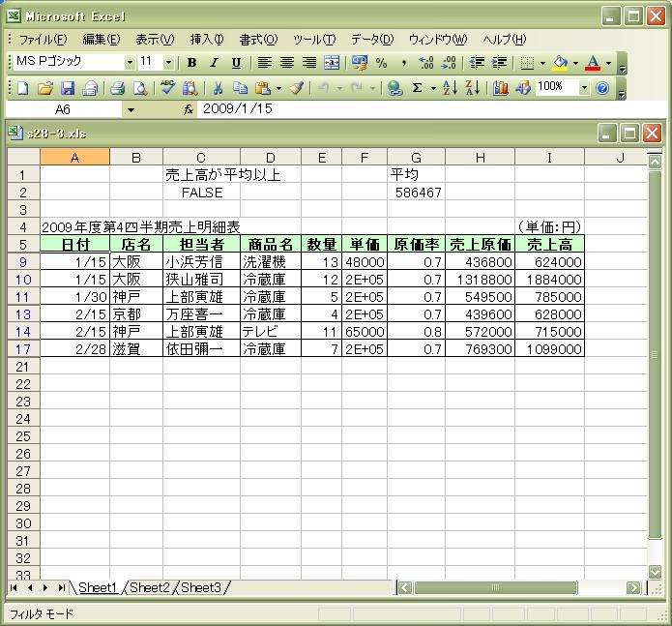672x626 pixels.
Task: Apply percent style
Action: [x=381, y=63]
